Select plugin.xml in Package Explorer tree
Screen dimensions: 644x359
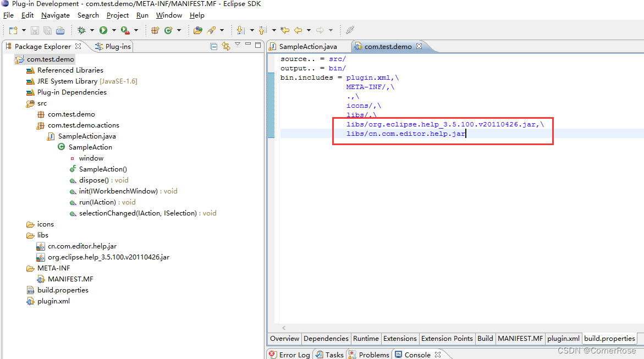53,301
